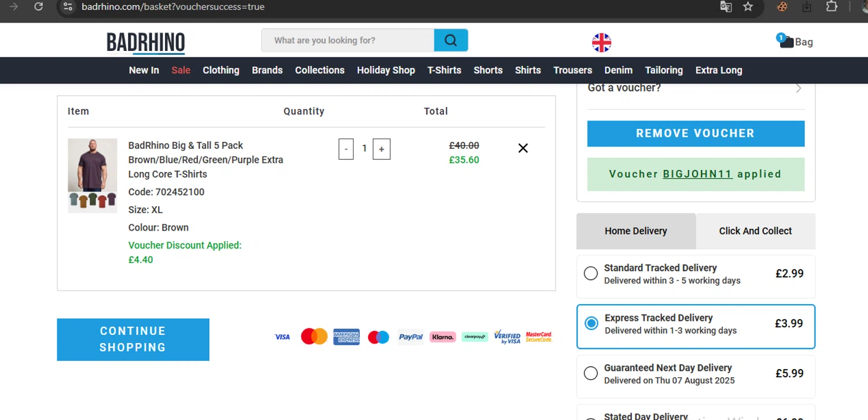Click the BadRhino logo
Image resolution: width=868 pixels, height=420 pixels.
pos(146,43)
